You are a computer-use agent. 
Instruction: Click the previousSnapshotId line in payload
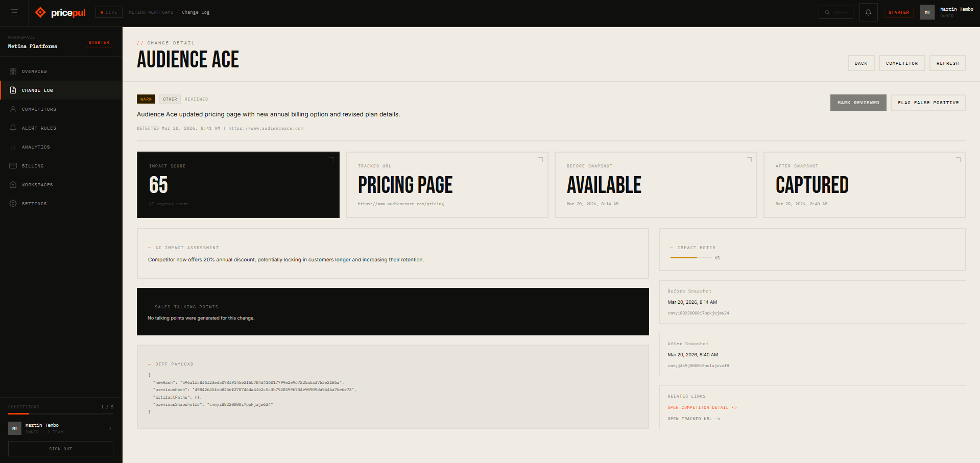click(213, 404)
